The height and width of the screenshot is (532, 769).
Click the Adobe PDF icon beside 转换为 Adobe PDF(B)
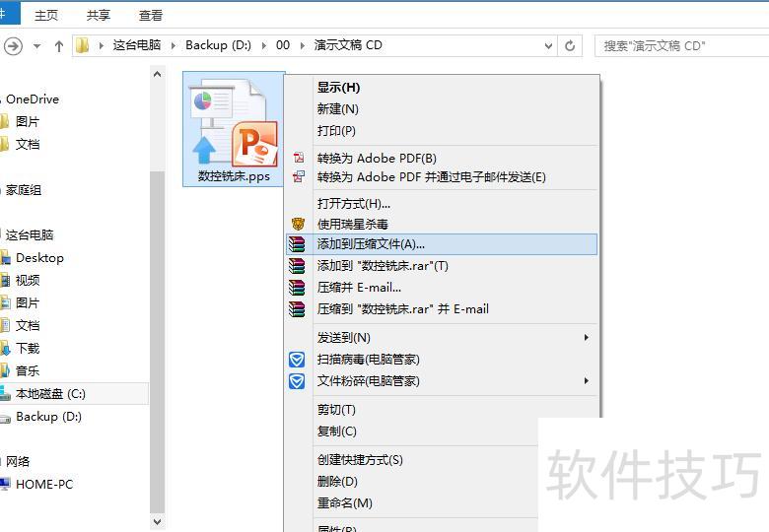coord(298,158)
